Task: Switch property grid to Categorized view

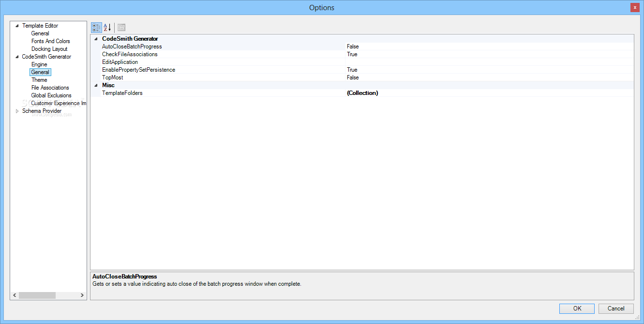Action: [96, 27]
